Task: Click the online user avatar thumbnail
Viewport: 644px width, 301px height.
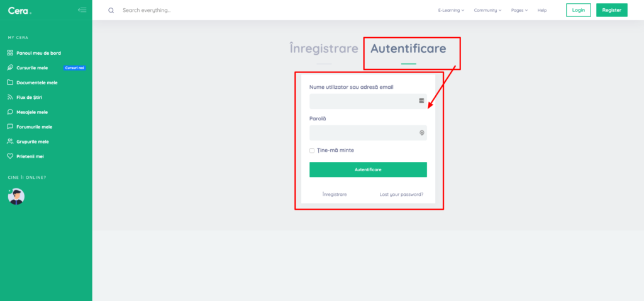Action: 16,196
